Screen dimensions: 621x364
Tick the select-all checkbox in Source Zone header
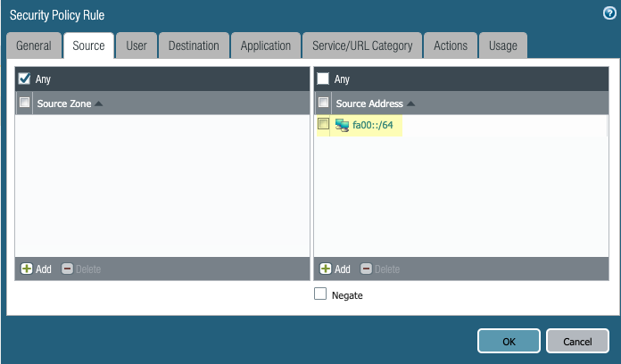(25, 103)
